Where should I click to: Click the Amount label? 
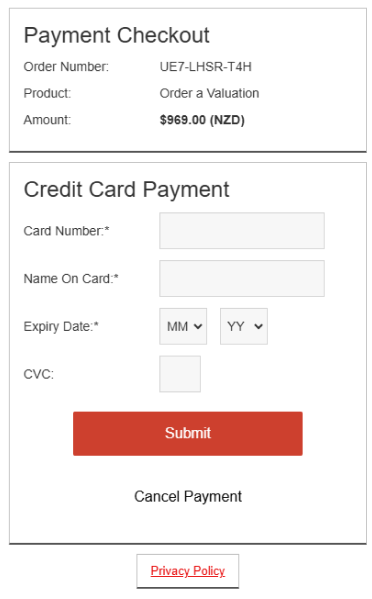click(47, 120)
